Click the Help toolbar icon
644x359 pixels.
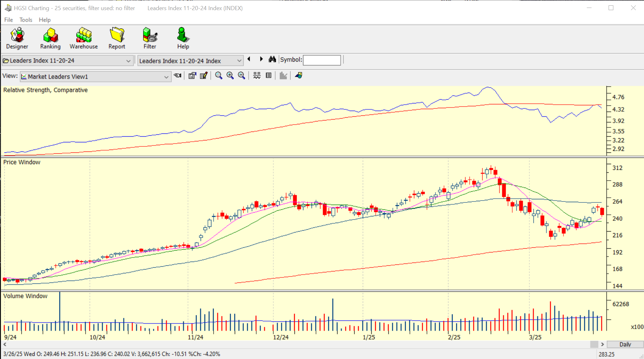pos(183,38)
